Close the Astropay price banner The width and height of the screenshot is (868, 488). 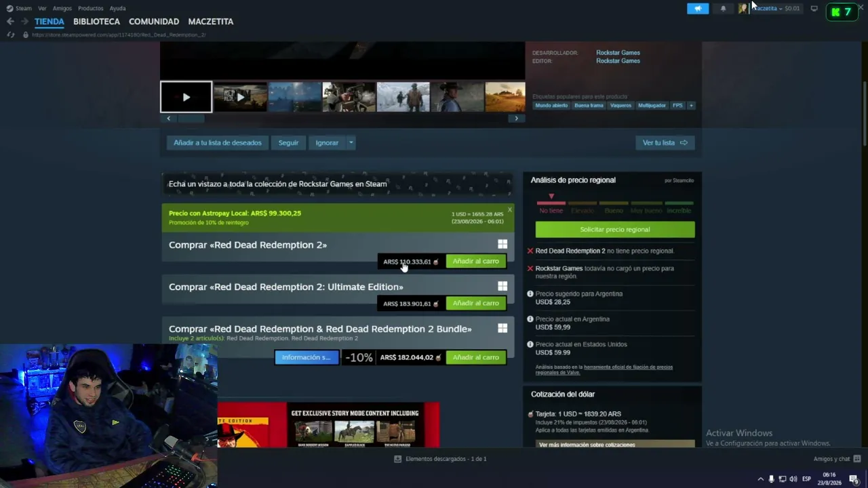coord(510,209)
